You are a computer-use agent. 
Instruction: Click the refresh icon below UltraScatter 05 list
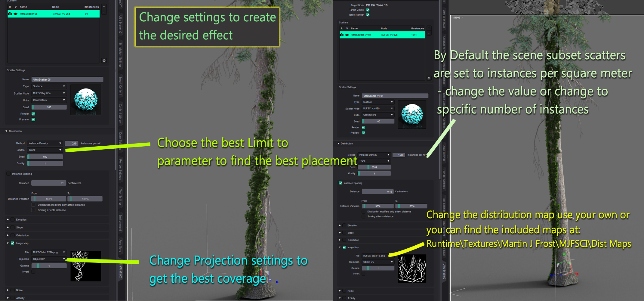coord(104,61)
